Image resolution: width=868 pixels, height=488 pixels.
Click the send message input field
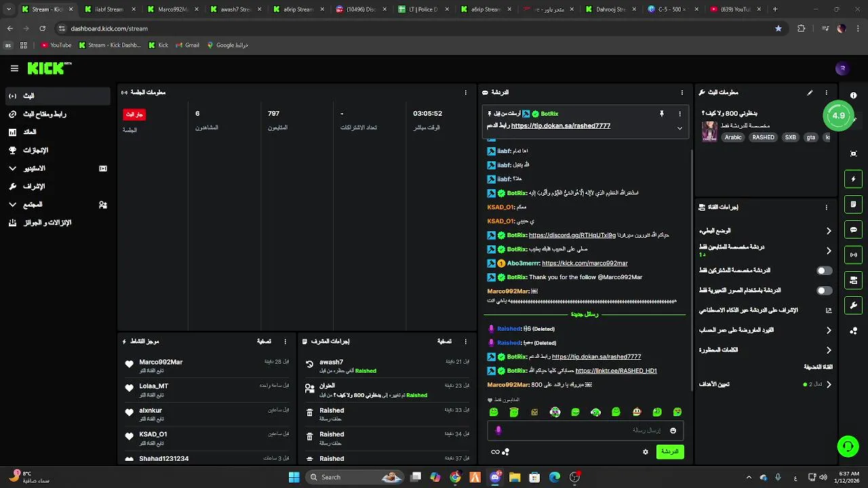[585, 430]
